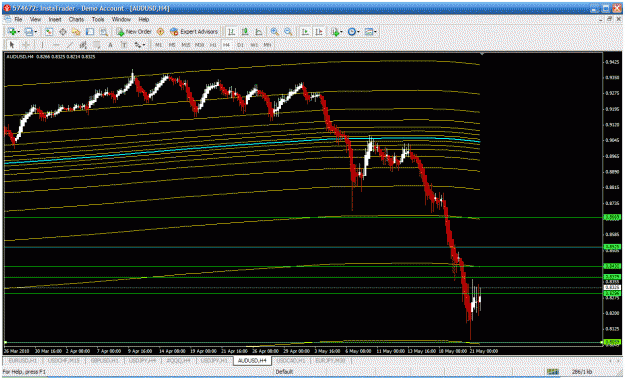Open the Market Watch window icon
625x378 pixels.
[49, 32]
